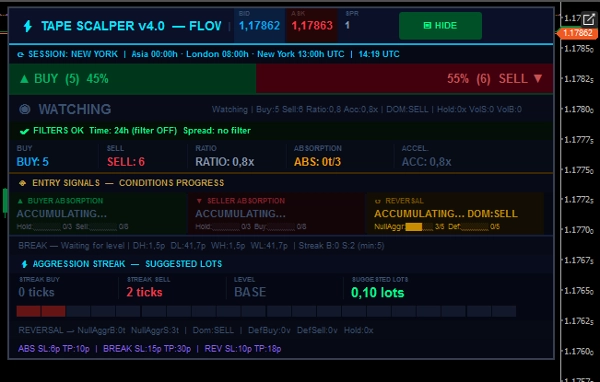Viewport: 600px width, 382px height.
Task: Click the SESSION: NEW YORK label
Action: 73,54
